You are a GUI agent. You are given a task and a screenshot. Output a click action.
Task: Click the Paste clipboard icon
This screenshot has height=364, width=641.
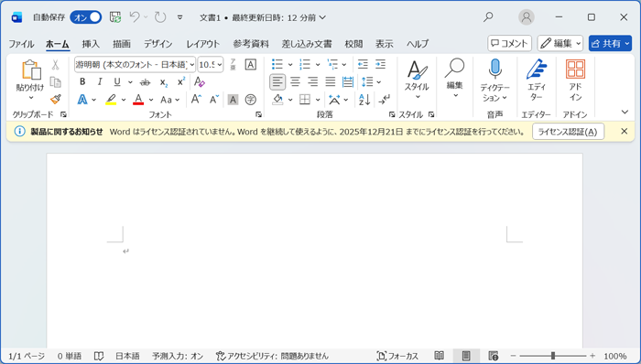30,70
